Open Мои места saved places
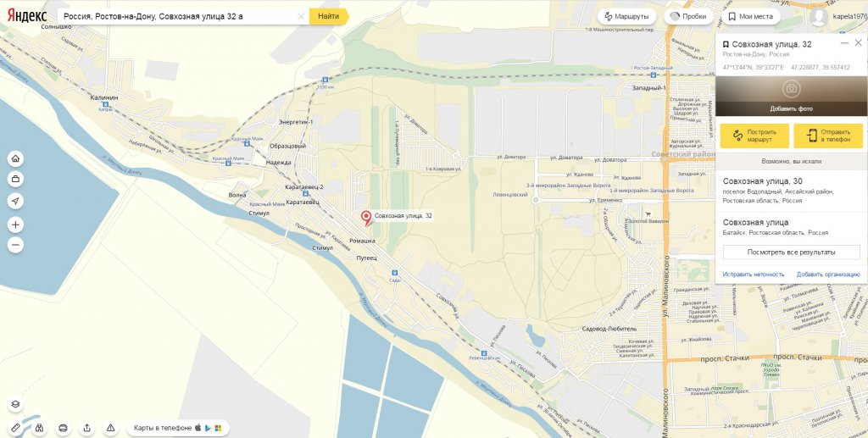Viewport: 868px width, 438px height. (x=751, y=17)
